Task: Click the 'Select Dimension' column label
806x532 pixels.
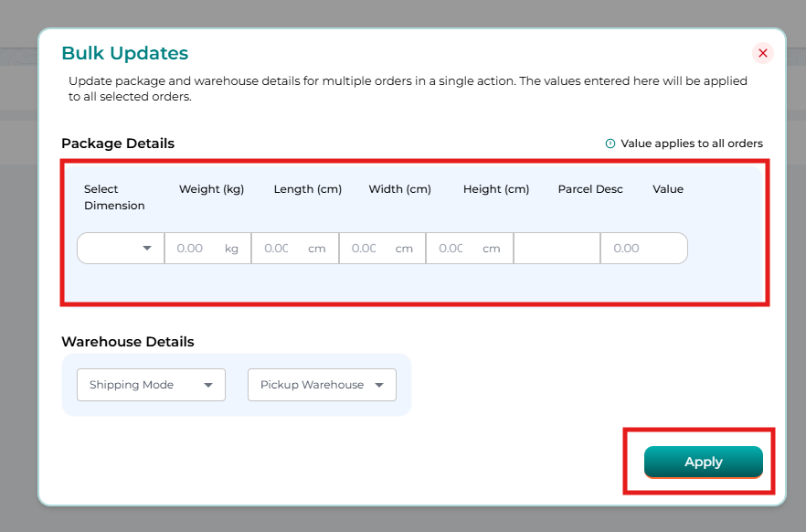Action: [x=114, y=197]
